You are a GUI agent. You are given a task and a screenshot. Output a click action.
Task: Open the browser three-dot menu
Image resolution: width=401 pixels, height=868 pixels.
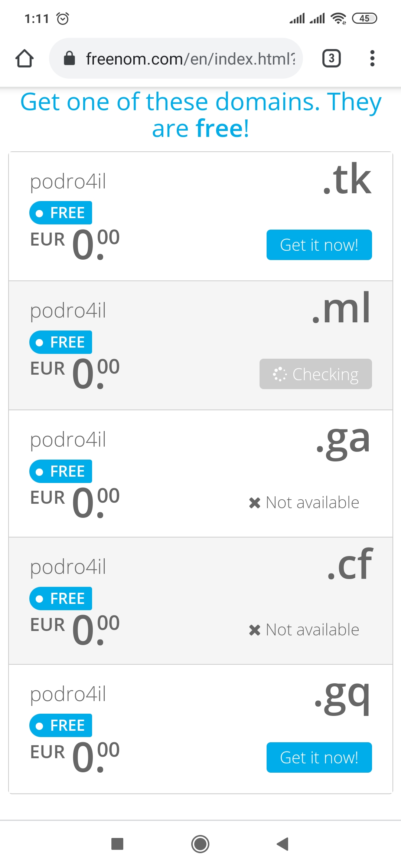pyautogui.click(x=372, y=59)
